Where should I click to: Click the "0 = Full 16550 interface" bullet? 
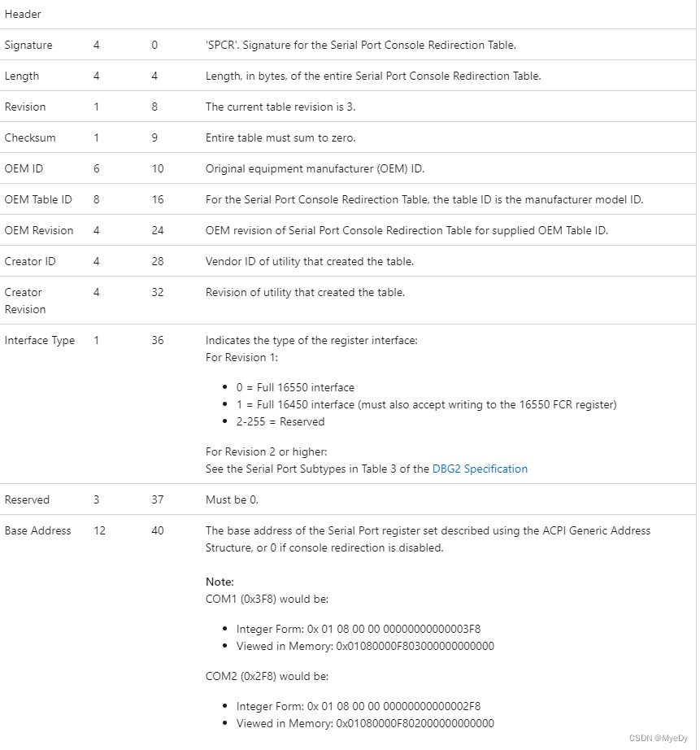point(295,387)
